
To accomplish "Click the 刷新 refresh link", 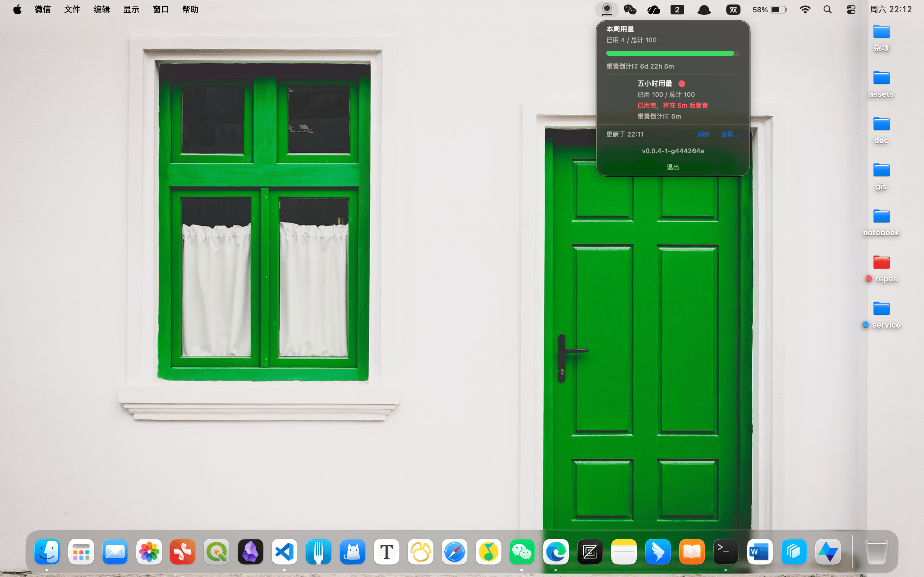I will (x=704, y=134).
